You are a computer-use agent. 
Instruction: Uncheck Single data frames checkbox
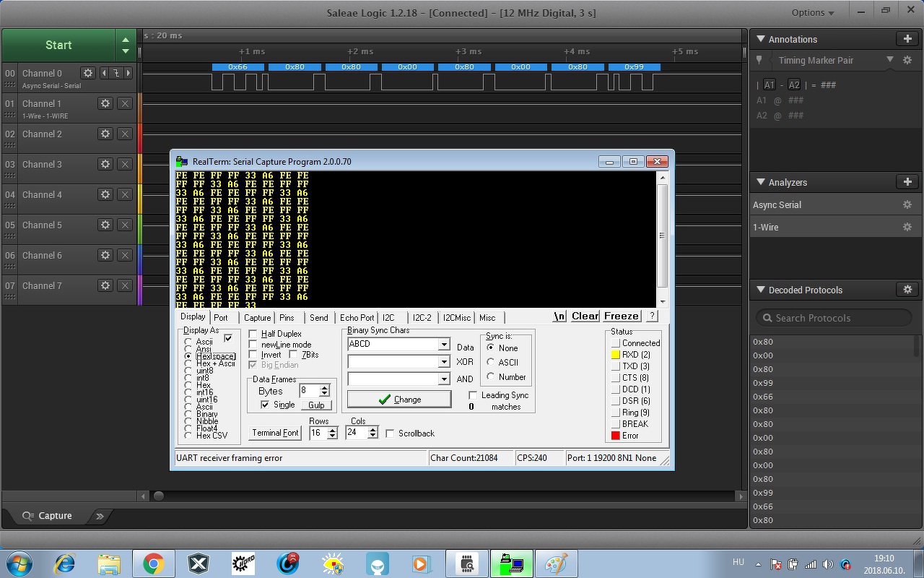click(265, 405)
